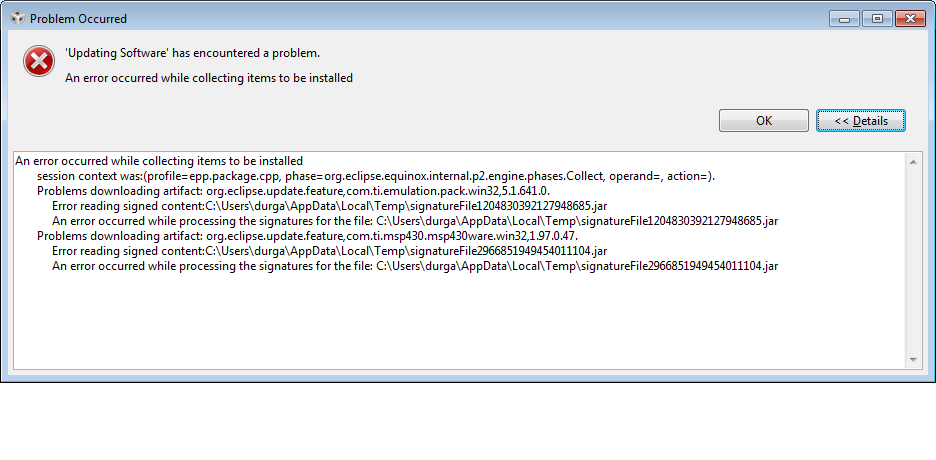This screenshot has height=460, width=936.
Task: Click the details scrollbar down arrow
Action: pos(913,359)
